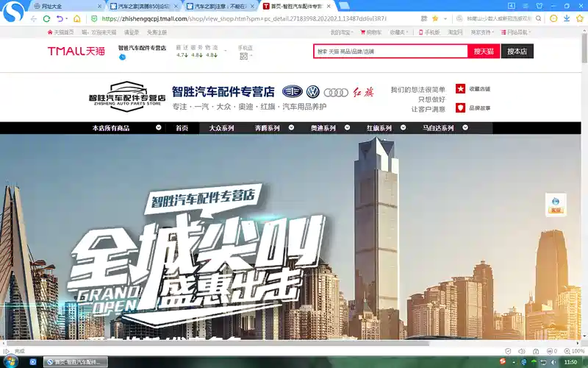Select the 首页 navigation tab
Viewport: 588px width, 368px height.
pyautogui.click(x=182, y=128)
